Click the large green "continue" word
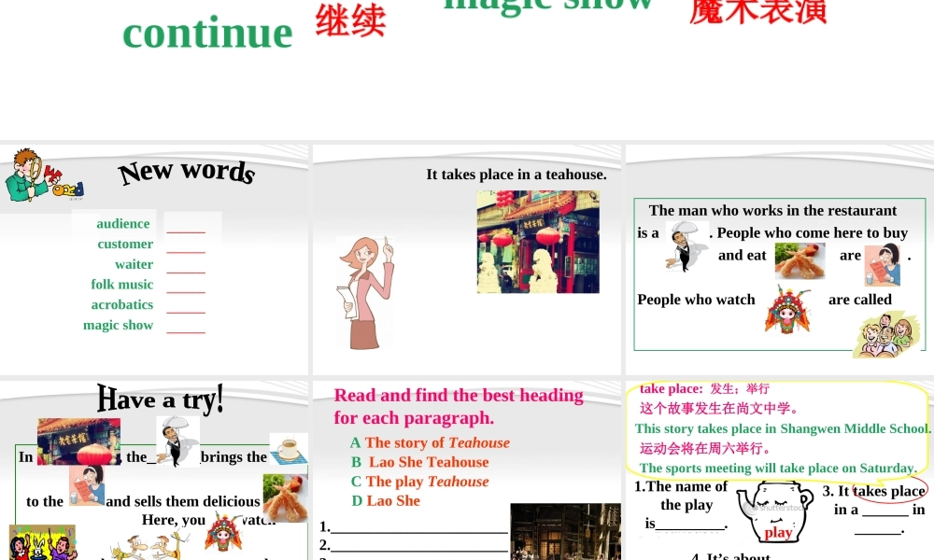 (207, 34)
